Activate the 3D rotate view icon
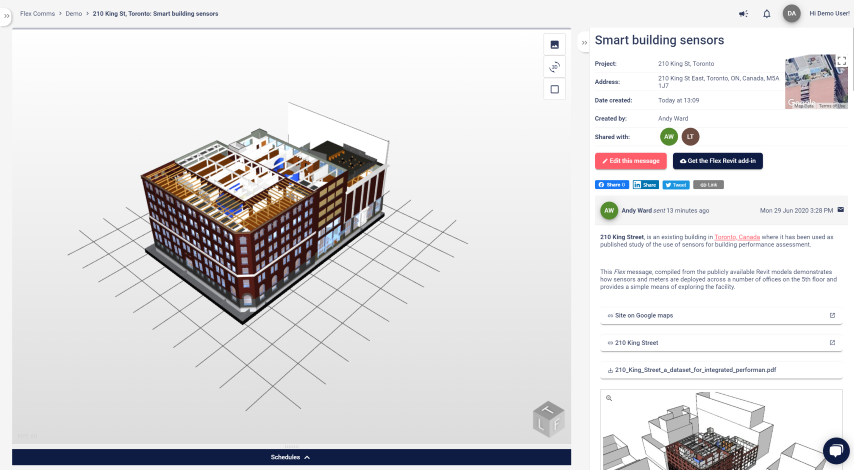 coord(555,67)
